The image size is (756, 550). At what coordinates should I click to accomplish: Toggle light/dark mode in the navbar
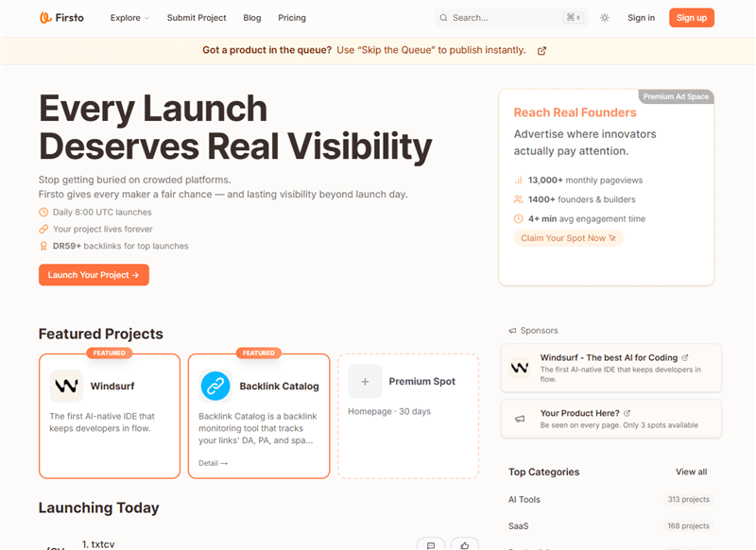click(605, 17)
